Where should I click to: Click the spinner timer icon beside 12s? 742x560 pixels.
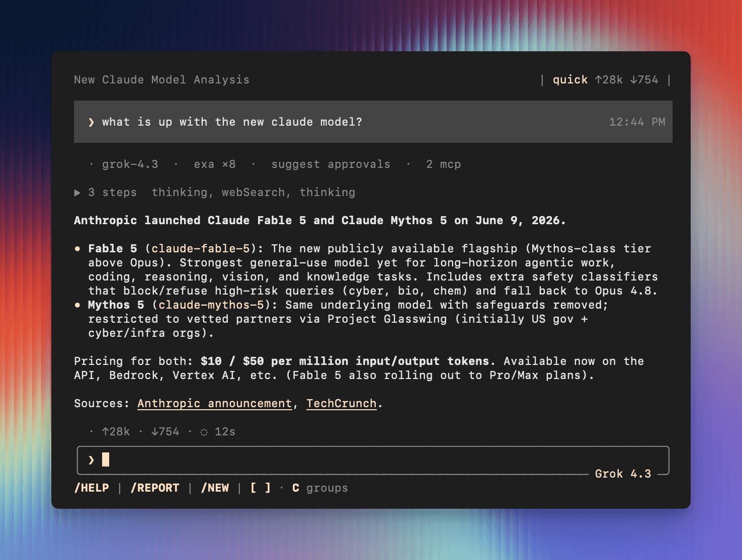[204, 432]
